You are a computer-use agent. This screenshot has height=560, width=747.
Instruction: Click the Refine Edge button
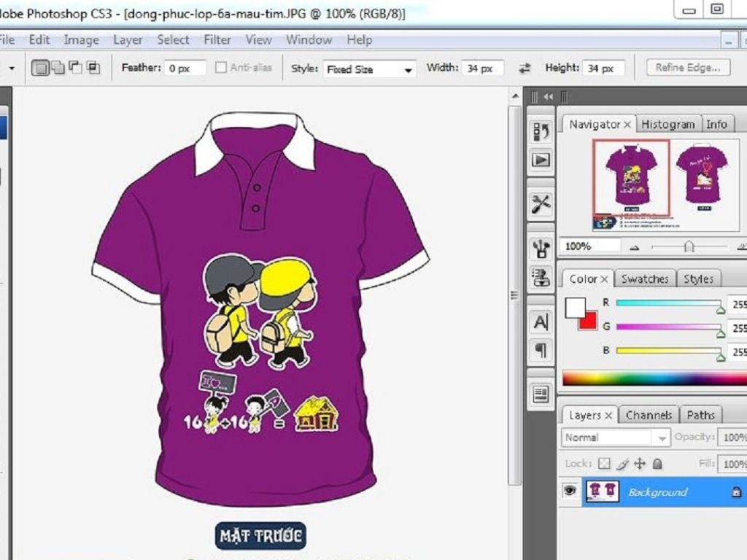tap(687, 68)
